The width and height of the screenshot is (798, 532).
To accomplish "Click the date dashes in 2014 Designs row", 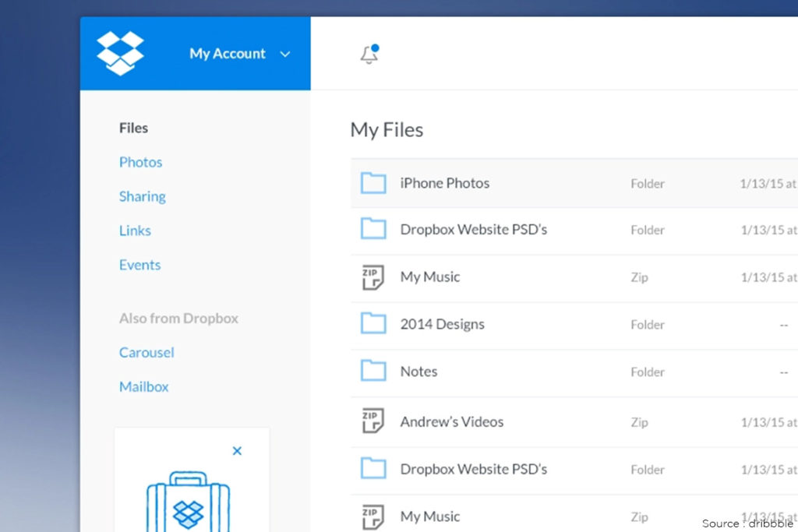I will (784, 325).
